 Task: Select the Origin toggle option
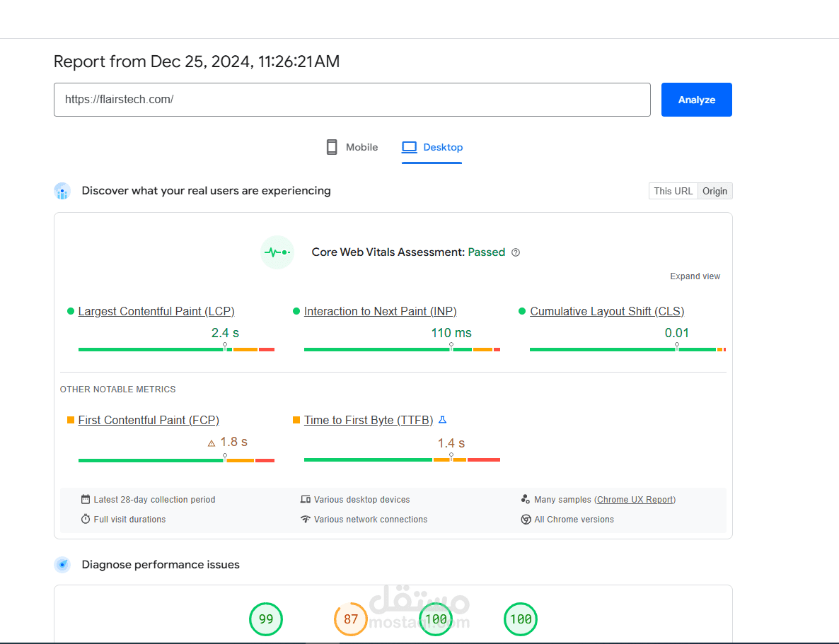(715, 191)
